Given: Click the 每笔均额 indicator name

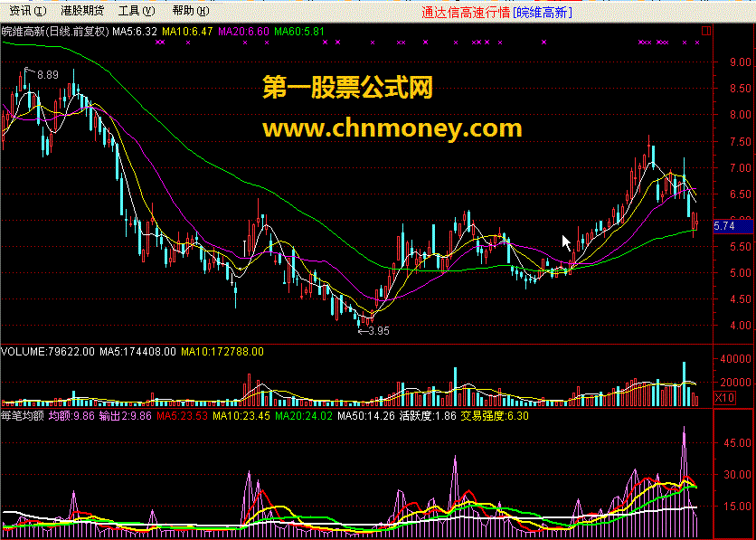Looking at the screenshot, I should (x=23, y=415).
